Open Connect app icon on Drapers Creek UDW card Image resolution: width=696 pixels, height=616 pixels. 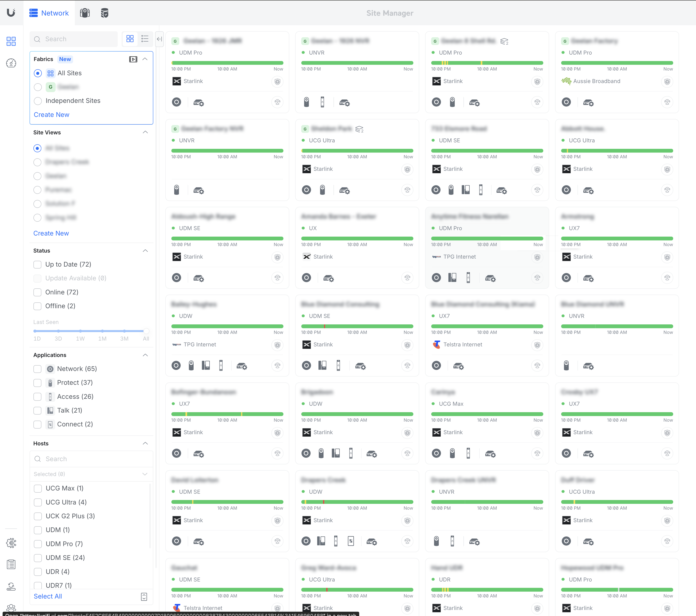[x=351, y=541]
